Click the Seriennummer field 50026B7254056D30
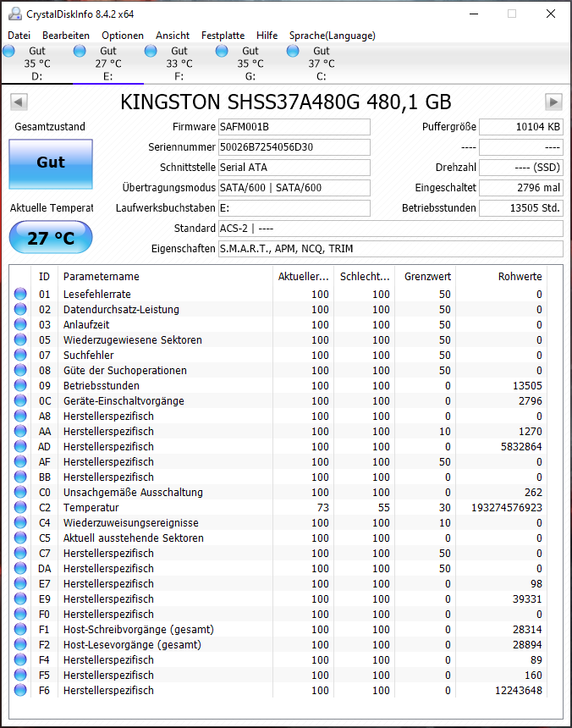Viewport: 572px width, 728px height. [x=294, y=147]
